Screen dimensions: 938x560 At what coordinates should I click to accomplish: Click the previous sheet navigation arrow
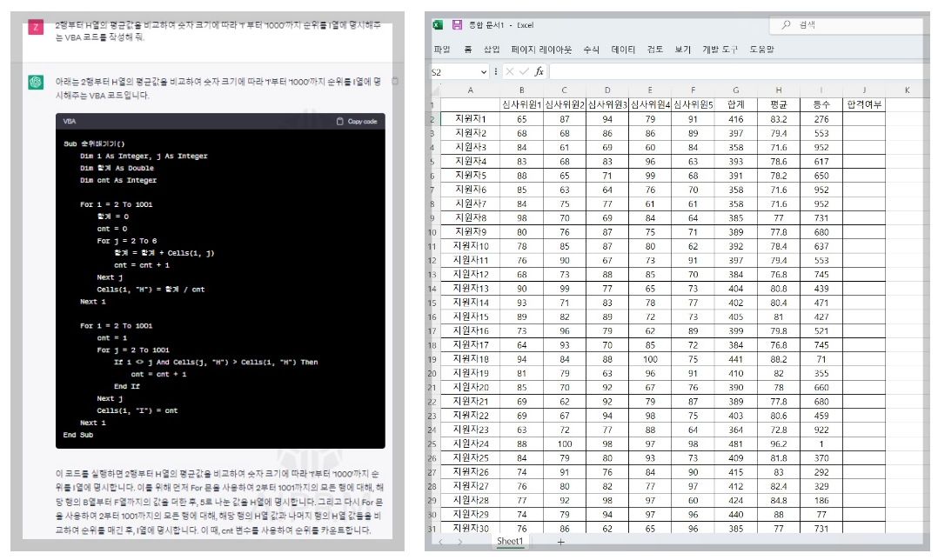[441, 542]
